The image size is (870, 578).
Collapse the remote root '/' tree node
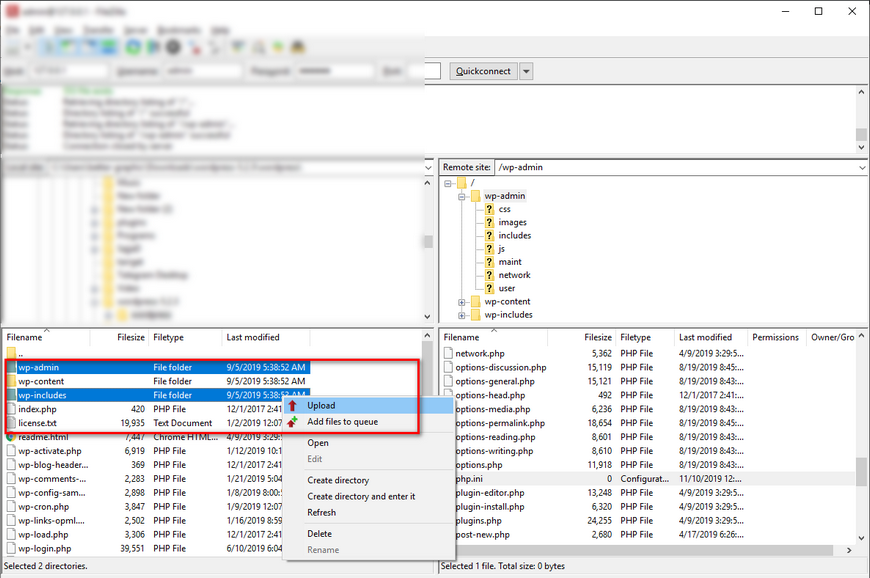pos(448,183)
